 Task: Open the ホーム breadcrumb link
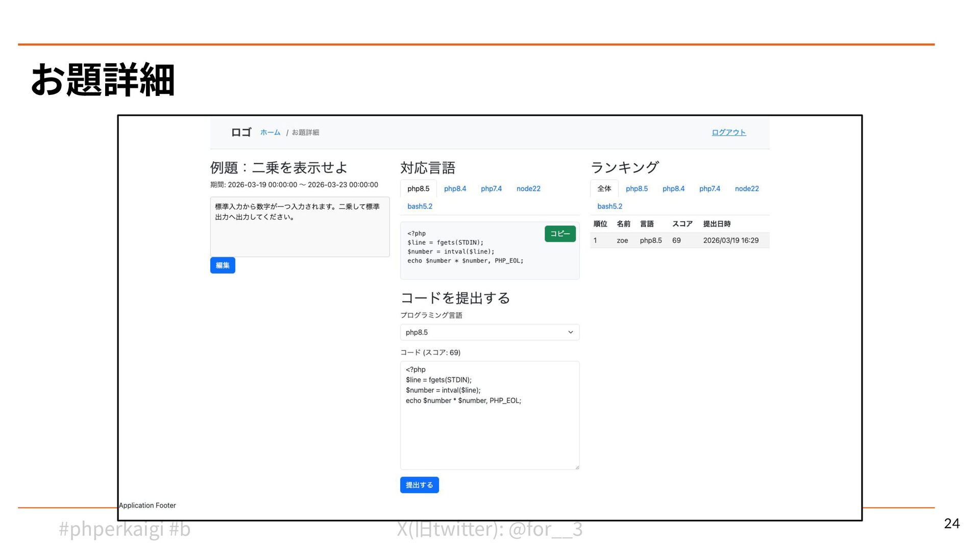point(270,133)
